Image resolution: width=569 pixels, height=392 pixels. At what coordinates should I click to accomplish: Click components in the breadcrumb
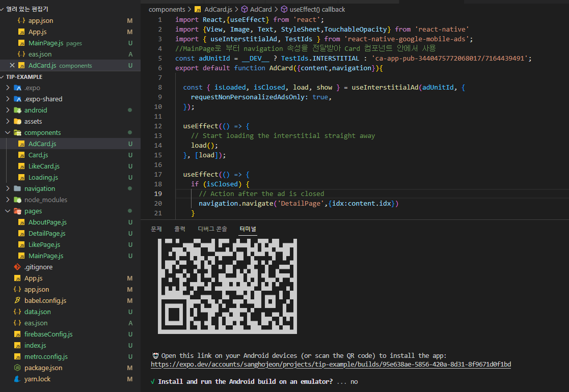coord(167,10)
